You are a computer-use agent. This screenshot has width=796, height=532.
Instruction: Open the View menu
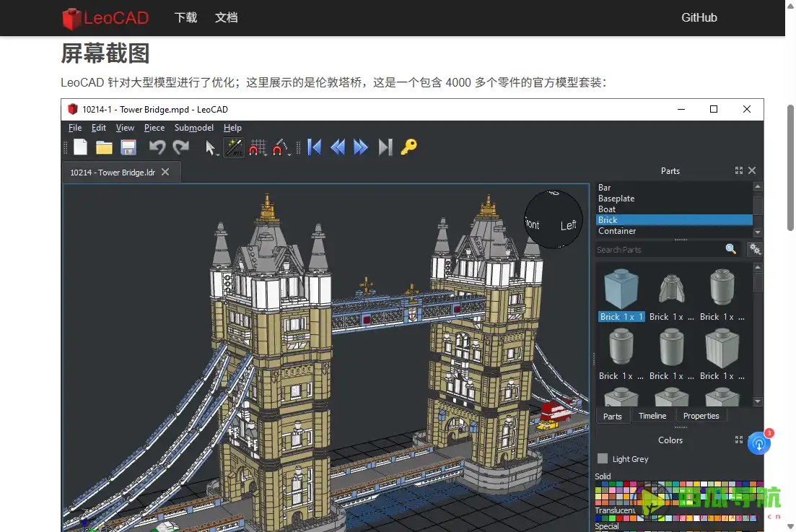pyautogui.click(x=125, y=128)
